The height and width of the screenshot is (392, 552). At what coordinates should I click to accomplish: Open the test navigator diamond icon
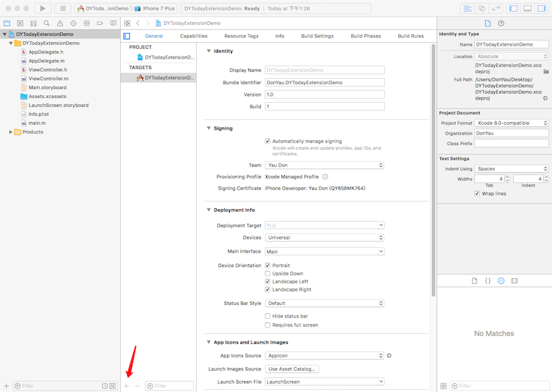[x=73, y=23]
